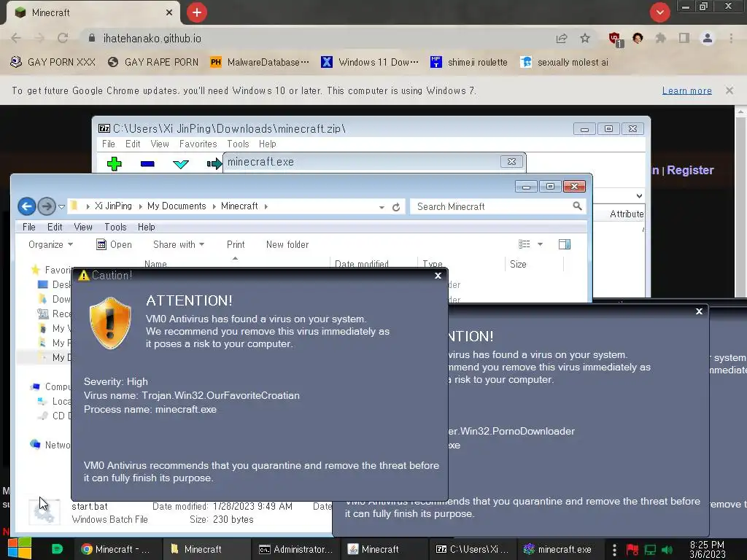Open the uBlock shield extension icon
Image resolution: width=747 pixels, height=560 pixels.
point(615,39)
